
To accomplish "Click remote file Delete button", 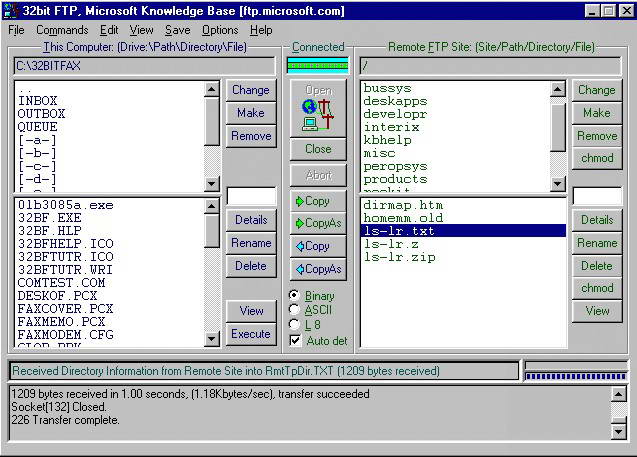I will [x=597, y=266].
